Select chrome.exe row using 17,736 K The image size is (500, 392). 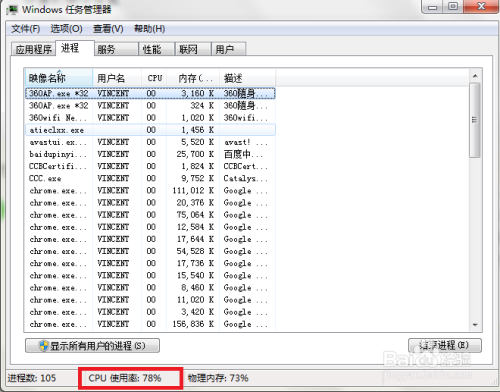coord(150,263)
